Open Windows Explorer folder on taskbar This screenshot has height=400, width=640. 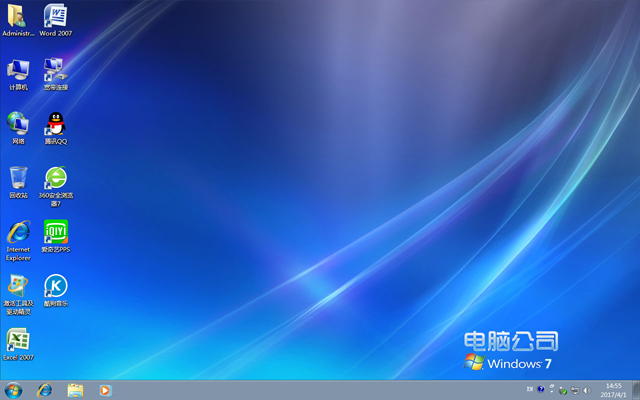tap(75, 389)
